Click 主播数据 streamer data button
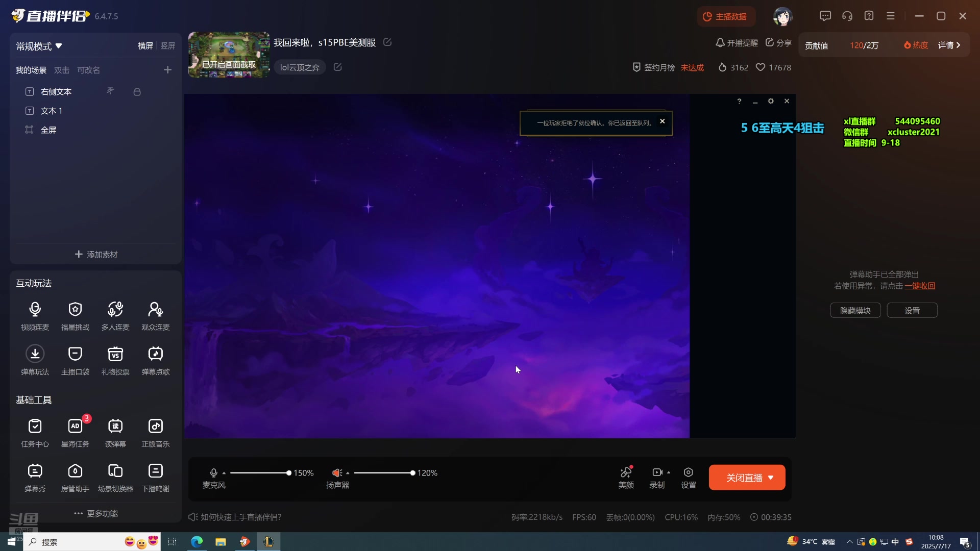 click(725, 16)
